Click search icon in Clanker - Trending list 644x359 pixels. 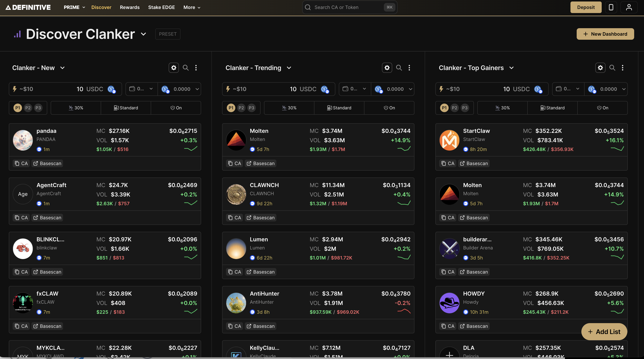[399, 68]
